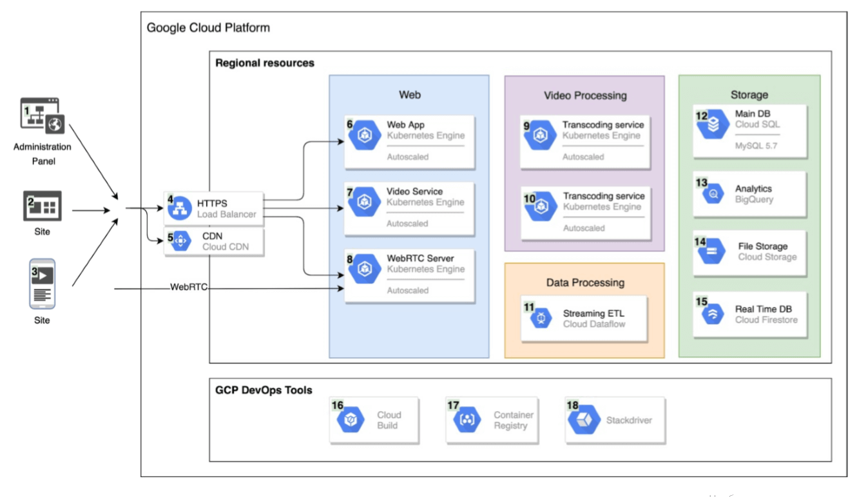Click the Main DB Cloud SQL icon

(713, 125)
